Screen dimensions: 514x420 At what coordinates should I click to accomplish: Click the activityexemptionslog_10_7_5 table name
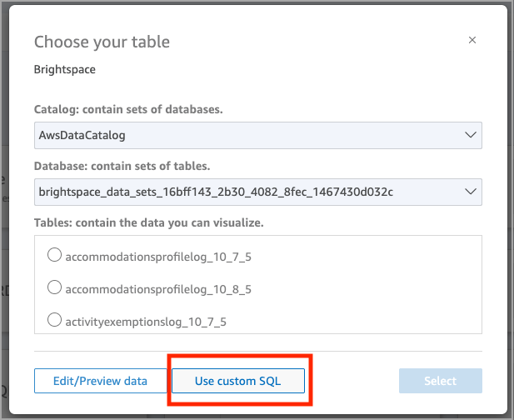[x=146, y=321]
